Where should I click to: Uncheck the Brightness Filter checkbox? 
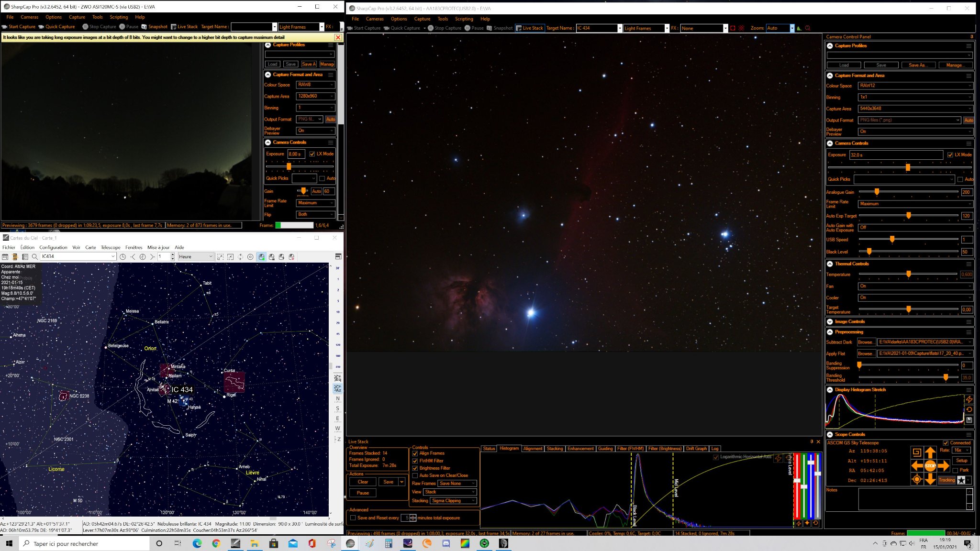[415, 468]
